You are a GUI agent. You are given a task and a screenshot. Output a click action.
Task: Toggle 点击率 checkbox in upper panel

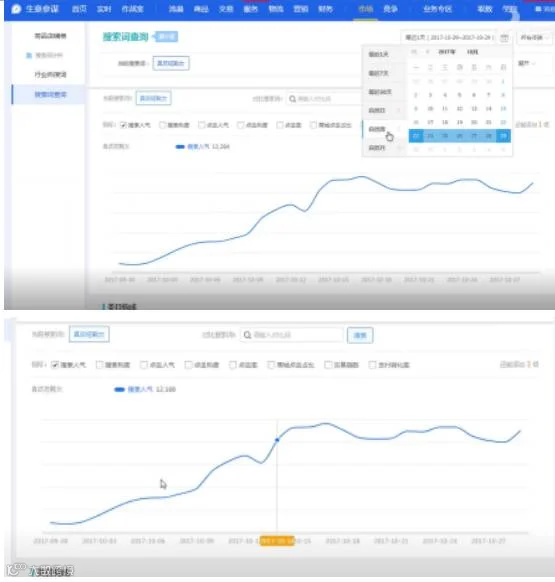(x=280, y=125)
